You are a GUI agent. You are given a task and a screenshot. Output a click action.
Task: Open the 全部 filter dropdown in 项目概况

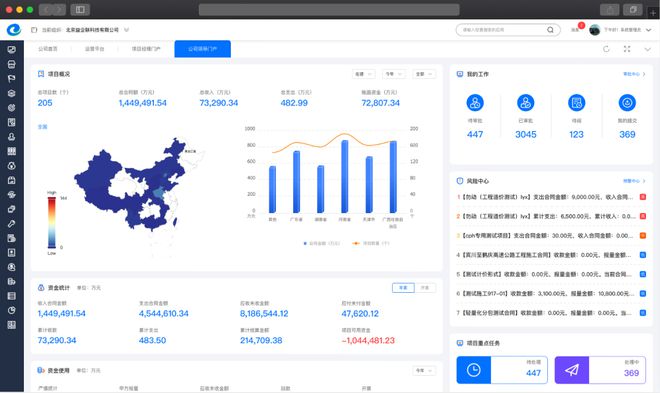tap(424, 74)
